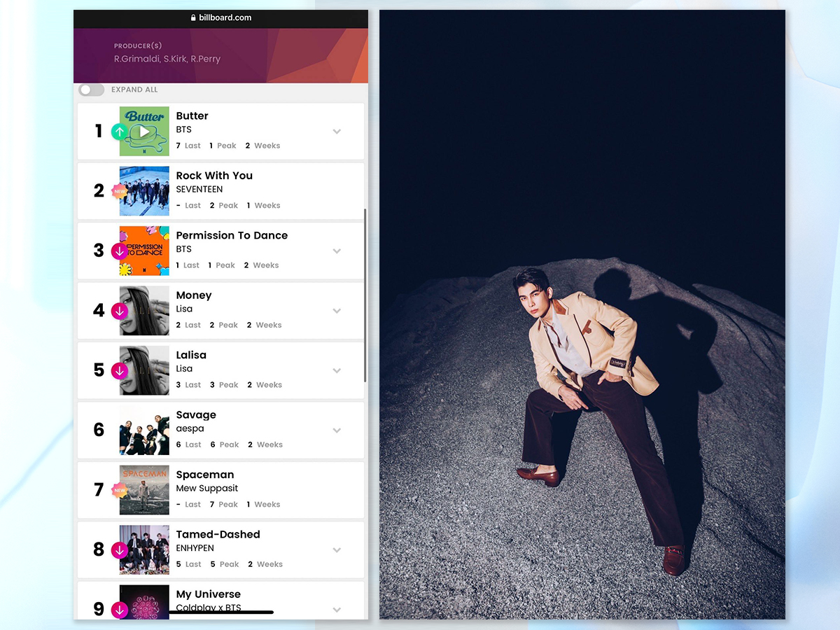This screenshot has height=630, width=840.
Task: Select the Savage song title
Action: [196, 415]
